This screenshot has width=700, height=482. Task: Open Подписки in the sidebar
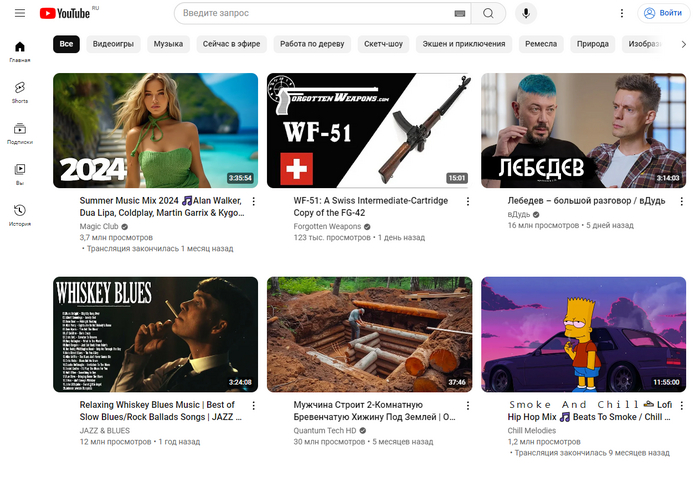(20, 133)
